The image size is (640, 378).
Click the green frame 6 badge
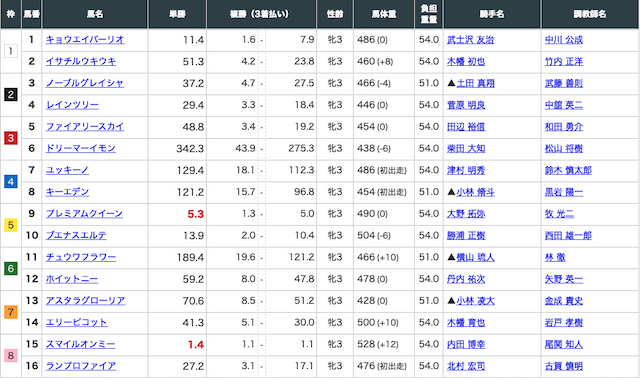11,269
